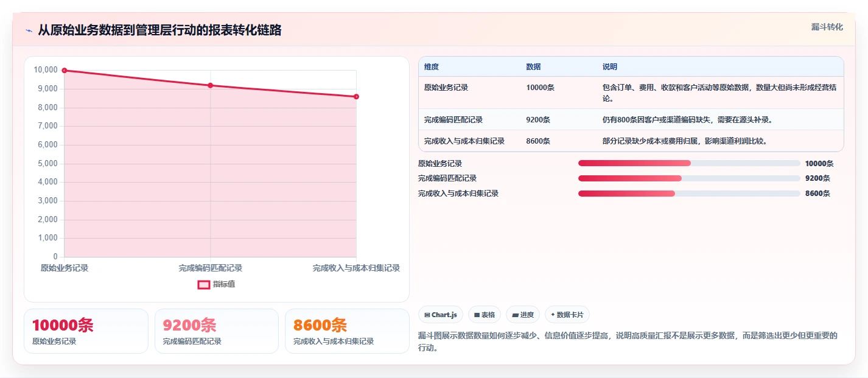Click the 数据卡片 tag
This screenshot has height=378, width=868.
(x=567, y=315)
